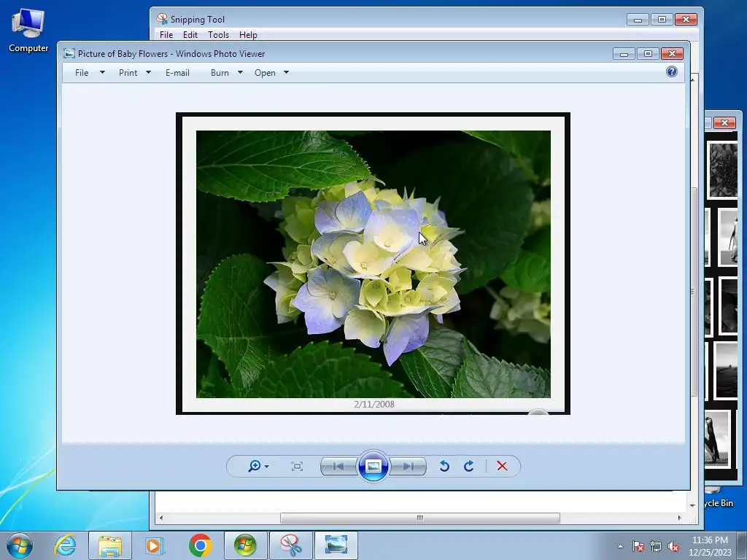
Task: Open the Print menu in Photo Viewer
Action: point(128,72)
